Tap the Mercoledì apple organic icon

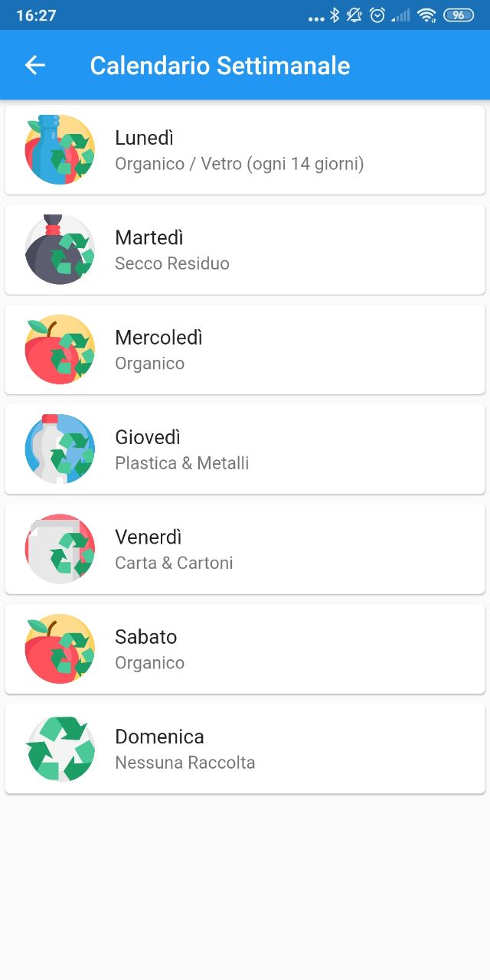[x=60, y=349]
